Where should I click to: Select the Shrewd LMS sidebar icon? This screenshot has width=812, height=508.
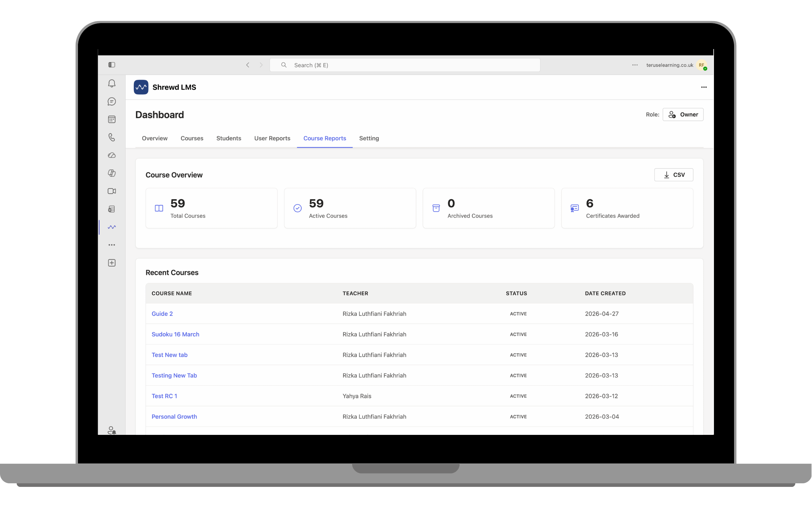(x=112, y=227)
